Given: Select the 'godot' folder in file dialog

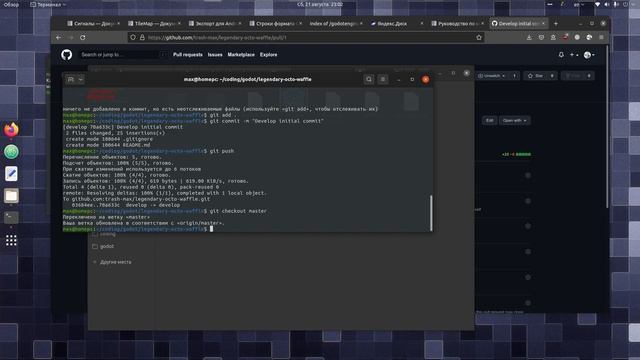Looking at the screenshot, I should [103, 247].
